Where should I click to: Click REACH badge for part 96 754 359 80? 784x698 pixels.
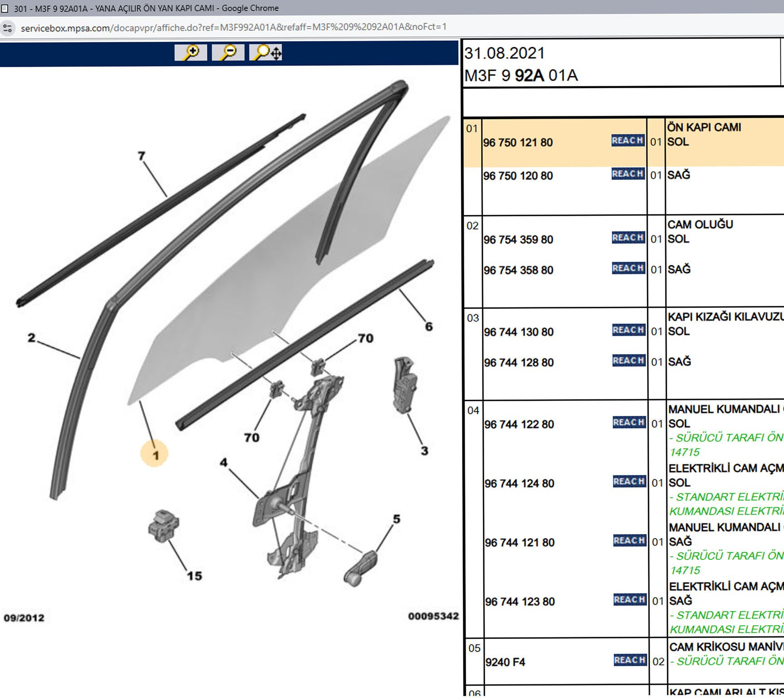pos(628,238)
